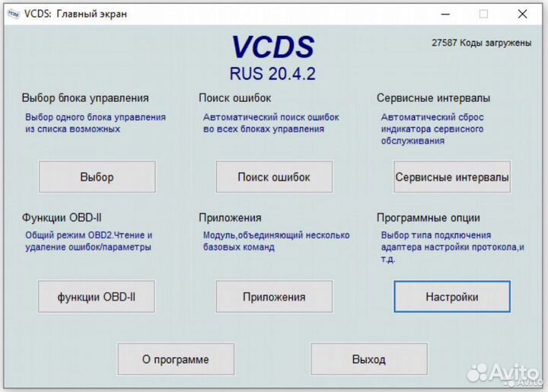Open Настройки options button
548x392 pixels.
pyautogui.click(x=452, y=297)
